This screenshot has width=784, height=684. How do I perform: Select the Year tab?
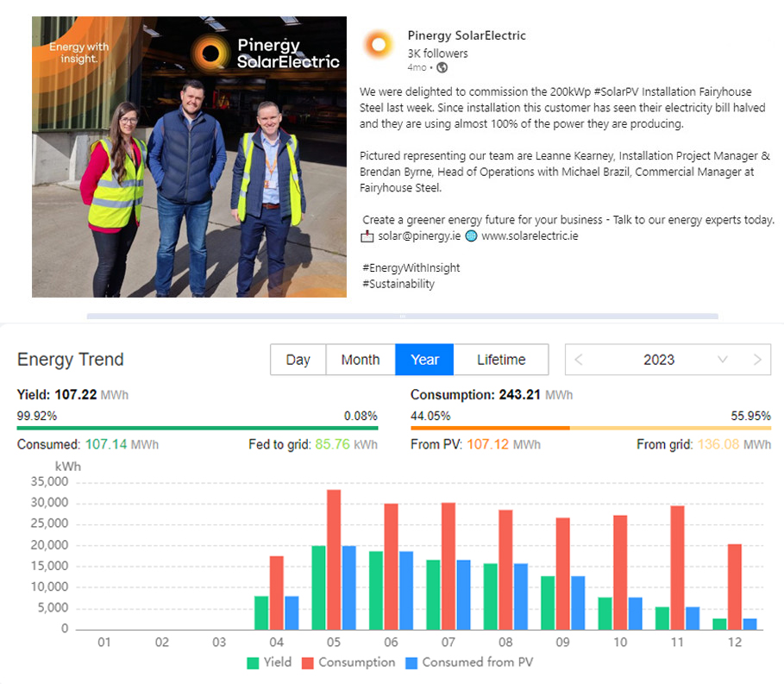pos(424,360)
